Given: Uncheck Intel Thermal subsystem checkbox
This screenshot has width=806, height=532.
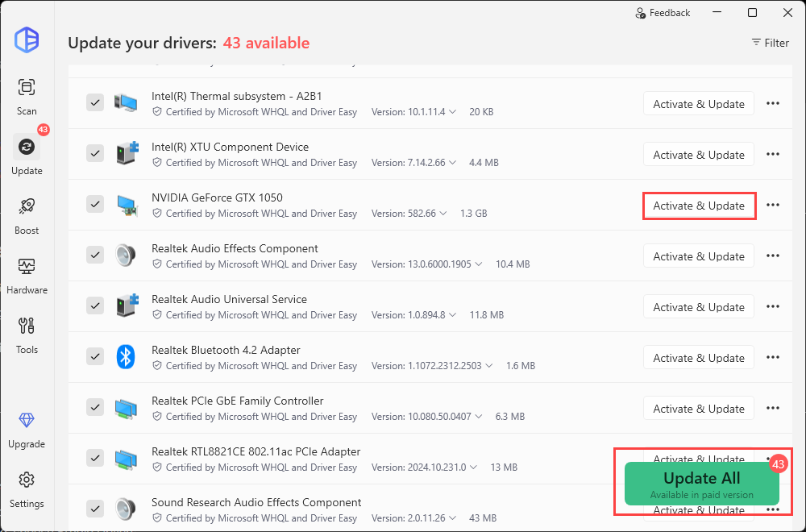Looking at the screenshot, I should coord(95,102).
